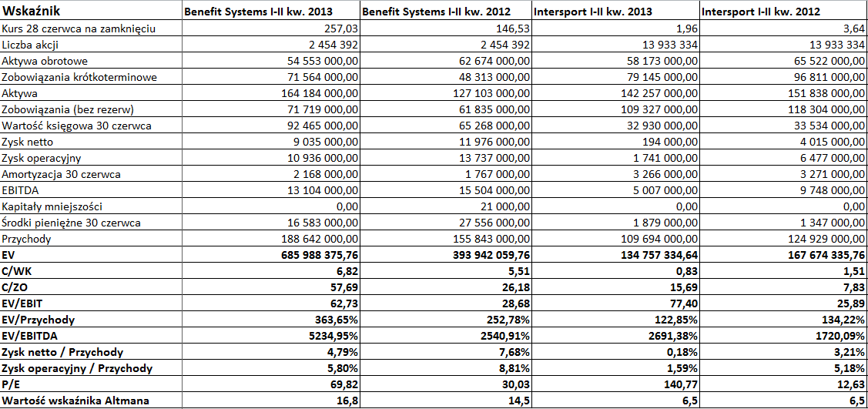This screenshot has width=868, height=409.
Task: Select the cell 5234,95%
Action: (270, 336)
